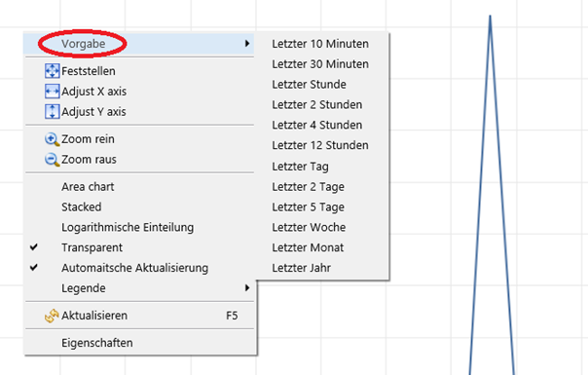Choose Letzter Woche preset
The width and height of the screenshot is (588, 375).
tap(309, 227)
